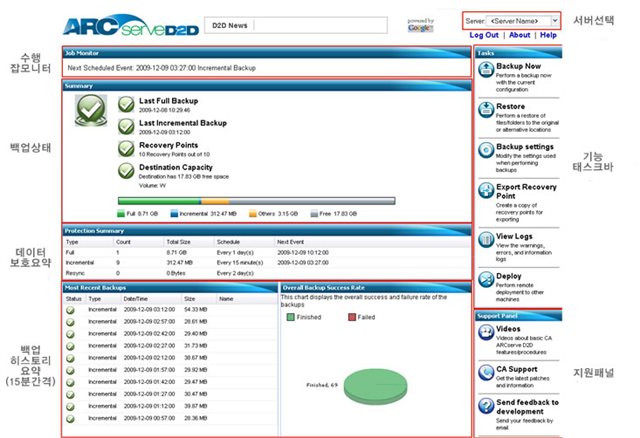Click the Others orange legend swatch
Screen dimensions: 640x438
coord(253,213)
